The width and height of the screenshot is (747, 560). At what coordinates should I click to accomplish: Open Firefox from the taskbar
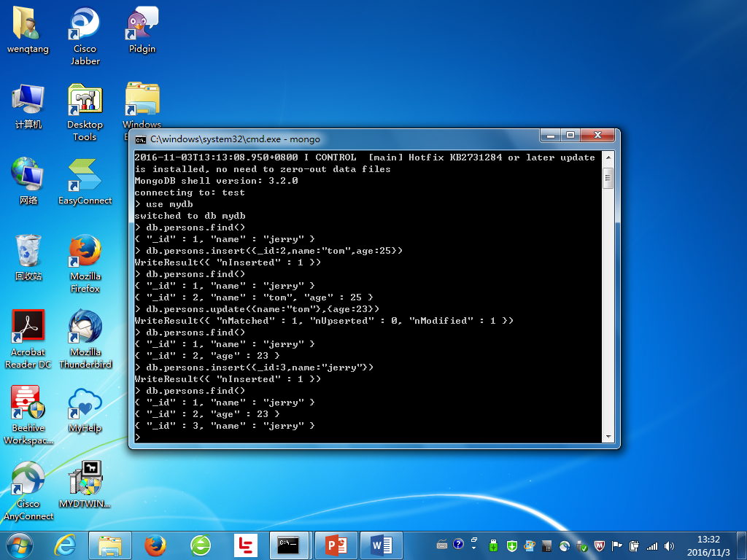[155, 545]
